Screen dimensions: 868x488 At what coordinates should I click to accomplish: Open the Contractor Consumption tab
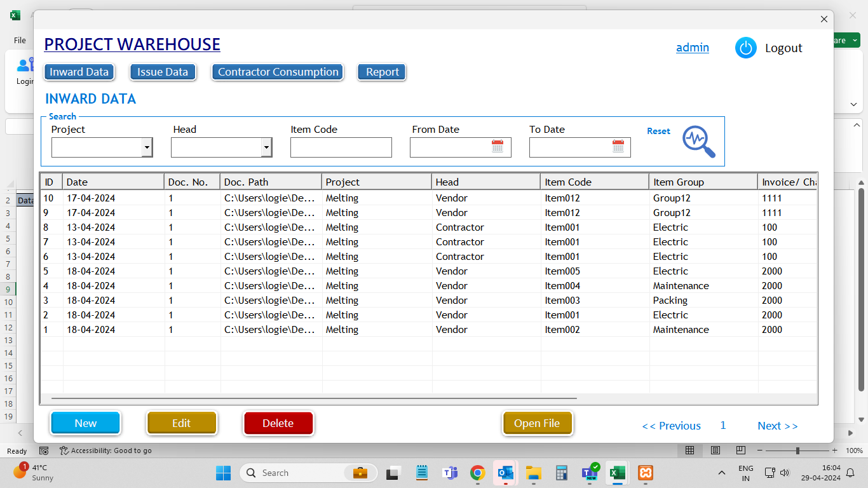click(x=278, y=72)
